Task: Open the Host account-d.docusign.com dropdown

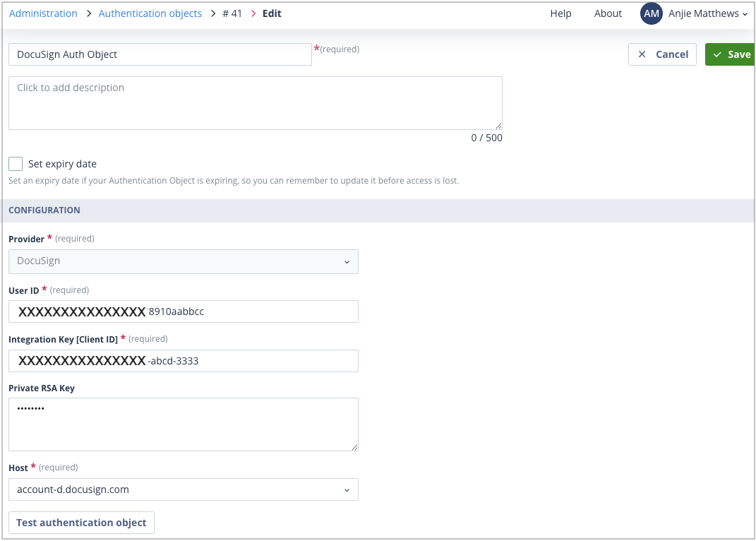Action: point(184,490)
